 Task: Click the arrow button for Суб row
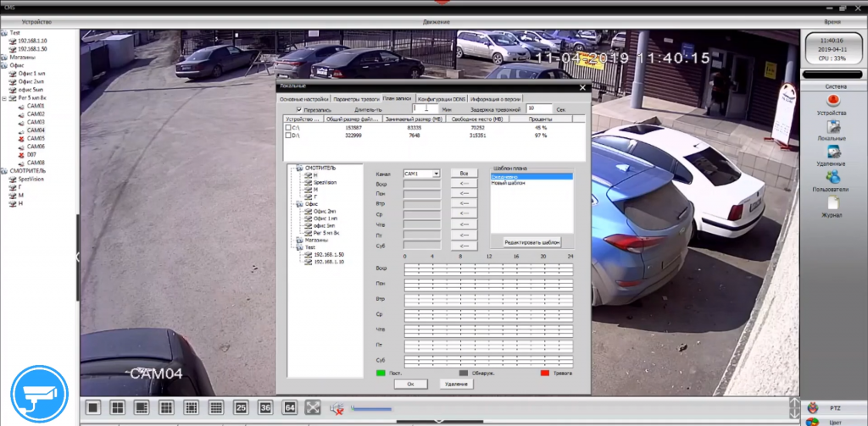[464, 246]
